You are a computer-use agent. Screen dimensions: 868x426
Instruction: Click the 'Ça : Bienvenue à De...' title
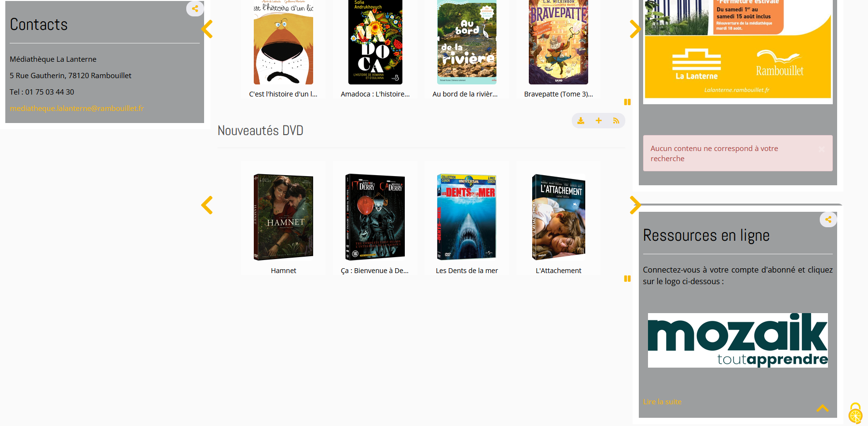coord(375,271)
